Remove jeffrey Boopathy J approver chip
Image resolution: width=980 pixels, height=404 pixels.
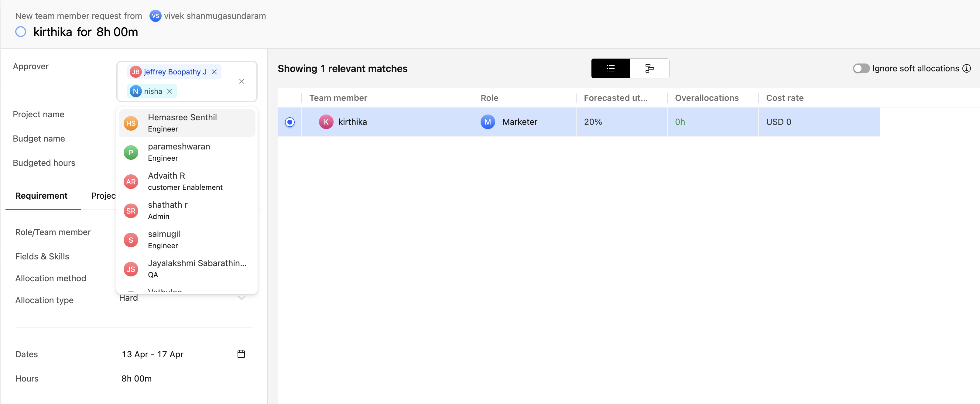click(x=214, y=72)
